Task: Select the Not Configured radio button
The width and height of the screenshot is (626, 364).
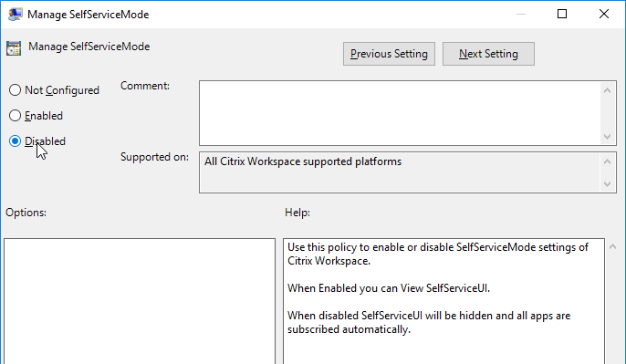Action: click(15, 89)
